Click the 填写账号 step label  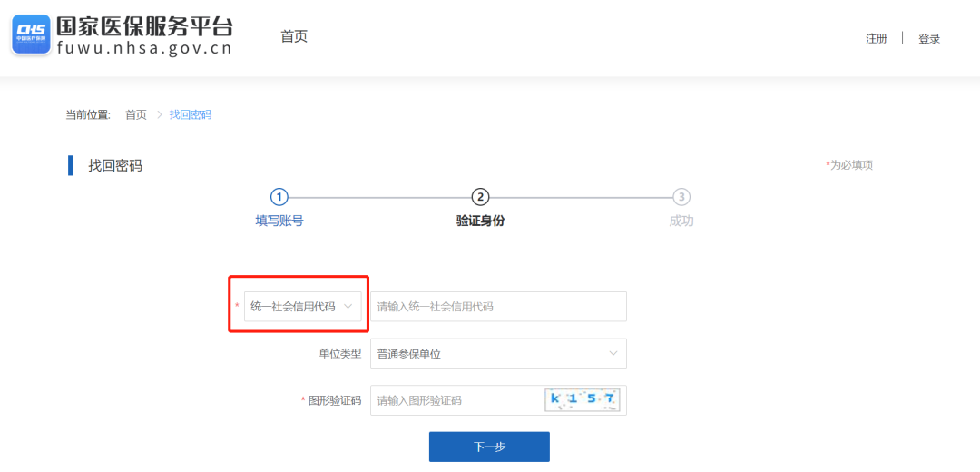coord(279,221)
